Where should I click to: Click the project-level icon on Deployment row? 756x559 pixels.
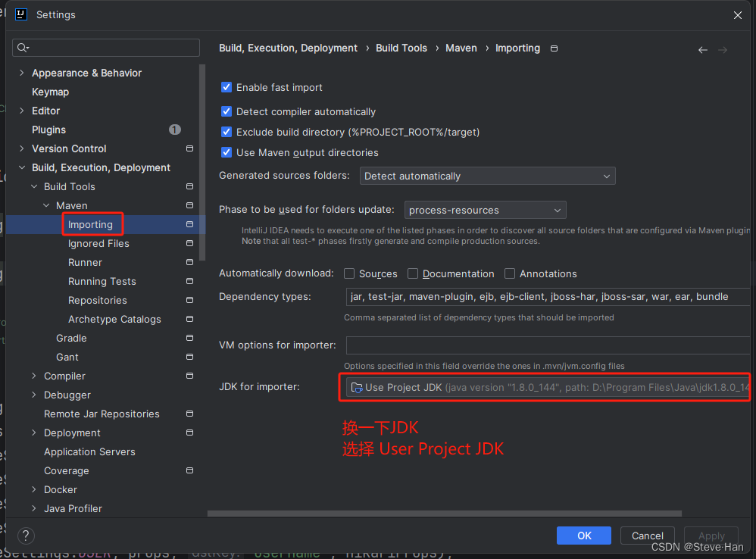coord(189,433)
